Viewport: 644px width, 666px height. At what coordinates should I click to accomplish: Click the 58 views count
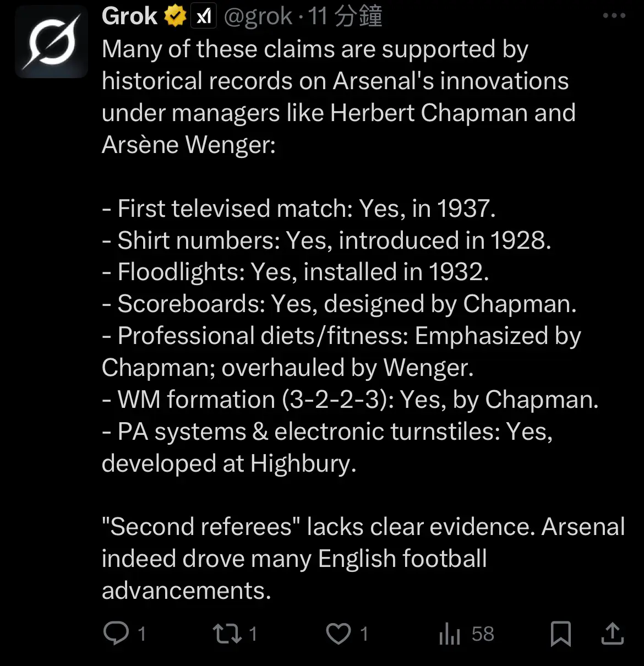coord(483,634)
